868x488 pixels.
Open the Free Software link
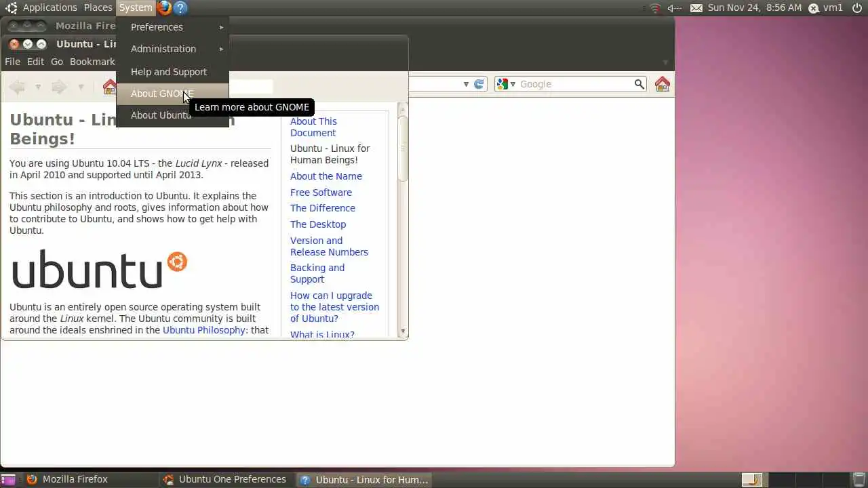[321, 192]
